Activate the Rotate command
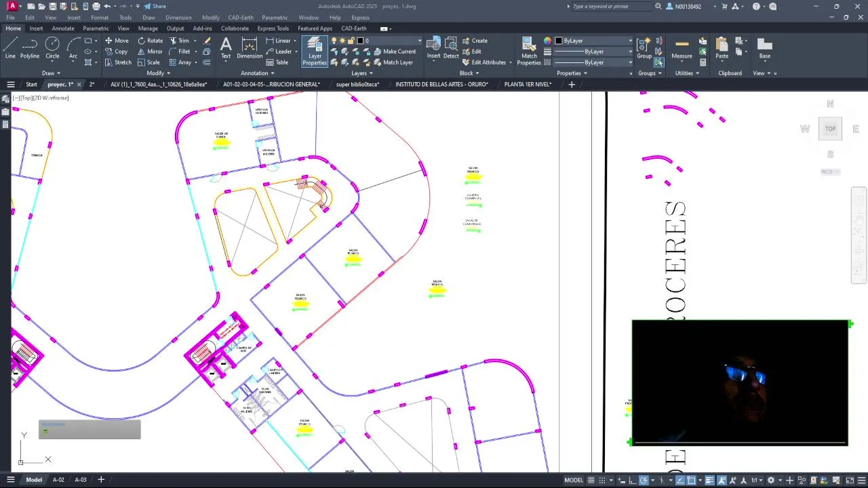This screenshot has width=868, height=488. pyautogui.click(x=149, y=41)
